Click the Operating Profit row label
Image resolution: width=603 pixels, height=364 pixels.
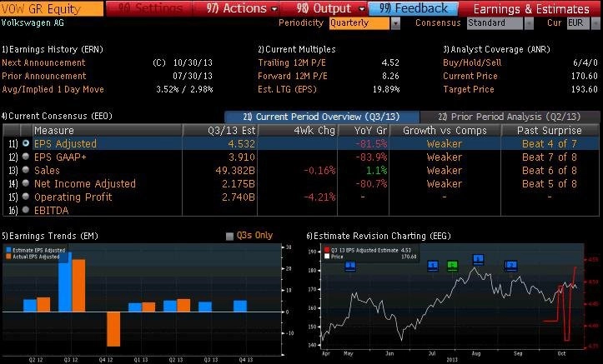coord(73,197)
